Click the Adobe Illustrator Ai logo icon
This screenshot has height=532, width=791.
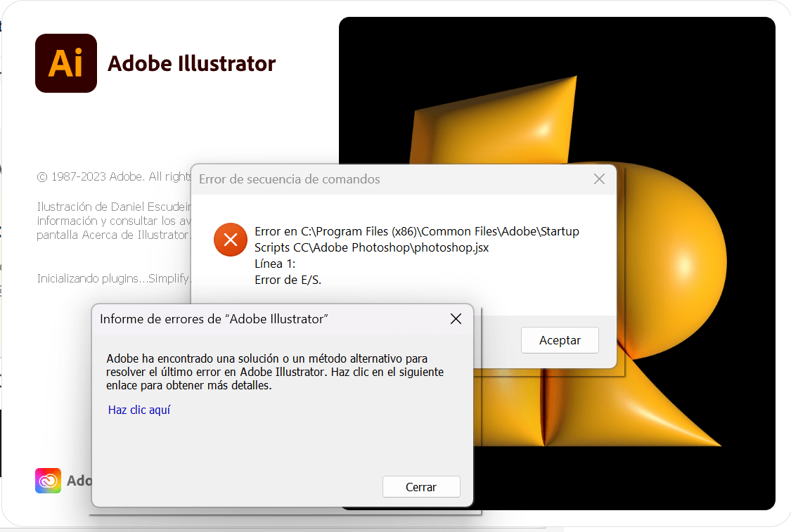[65, 63]
